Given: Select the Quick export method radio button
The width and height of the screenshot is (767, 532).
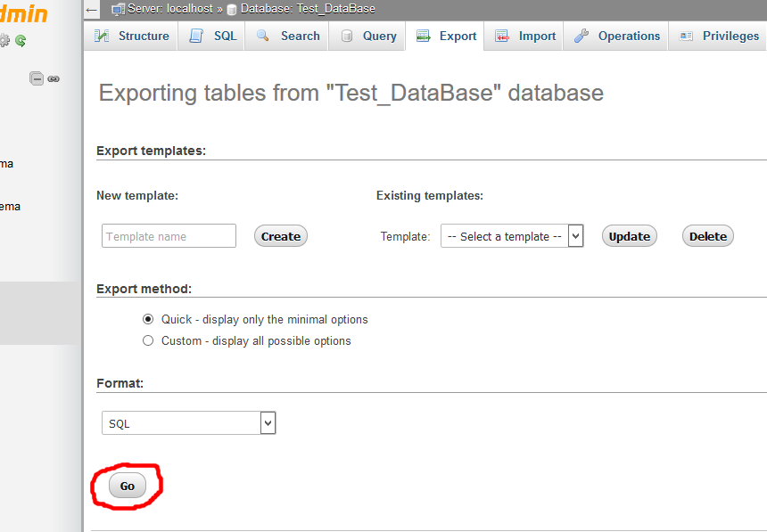Looking at the screenshot, I should [148, 319].
